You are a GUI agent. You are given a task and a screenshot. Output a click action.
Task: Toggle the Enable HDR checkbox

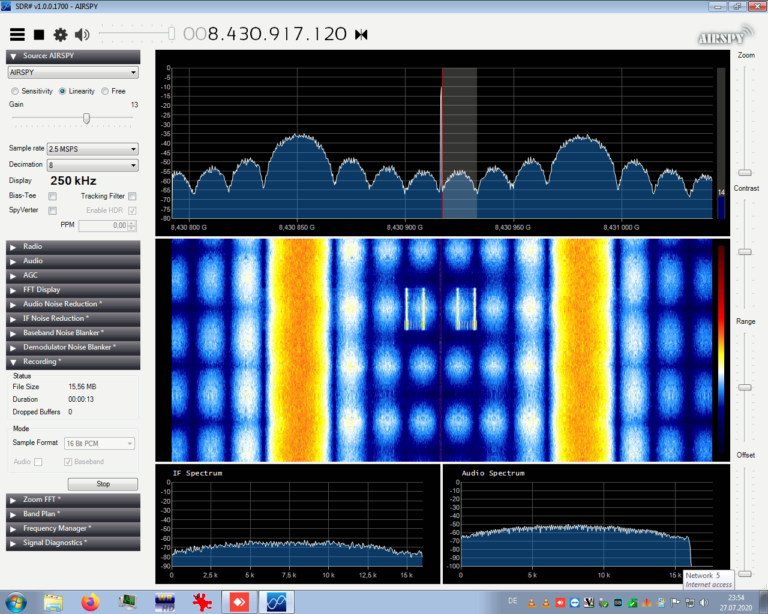[132, 211]
